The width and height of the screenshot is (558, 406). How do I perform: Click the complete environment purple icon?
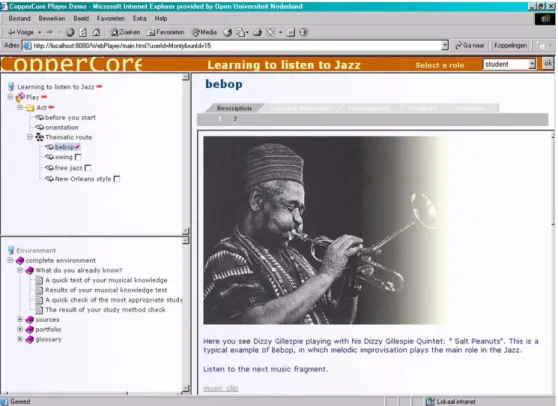[20, 260]
